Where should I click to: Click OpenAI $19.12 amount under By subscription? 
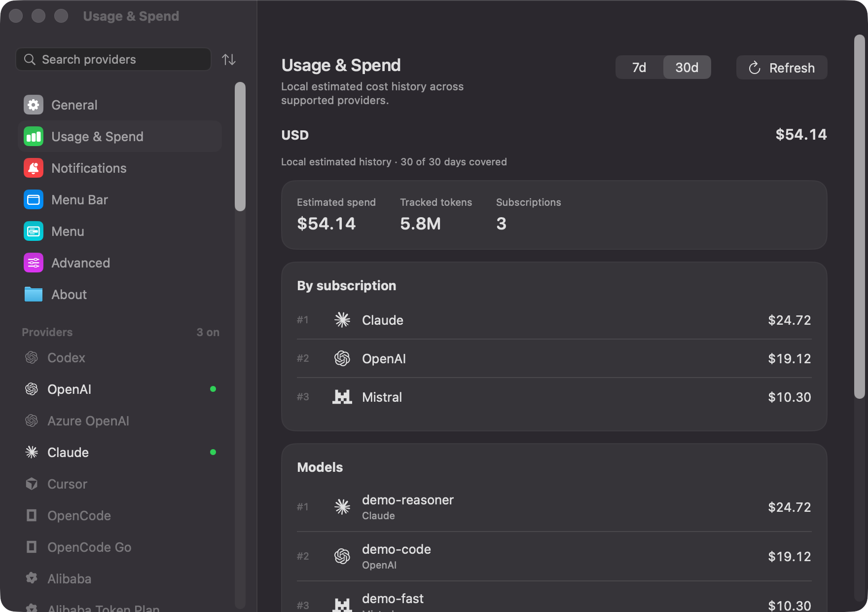pyautogui.click(x=789, y=359)
